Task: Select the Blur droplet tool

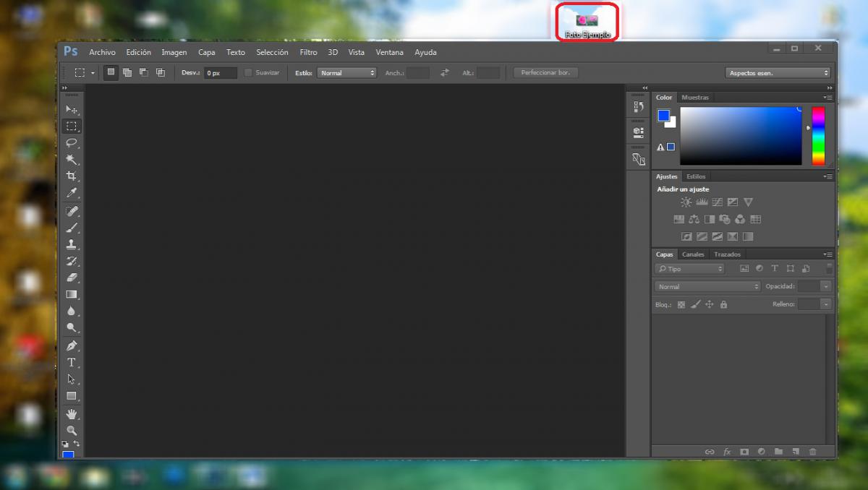Action: pos(72,311)
